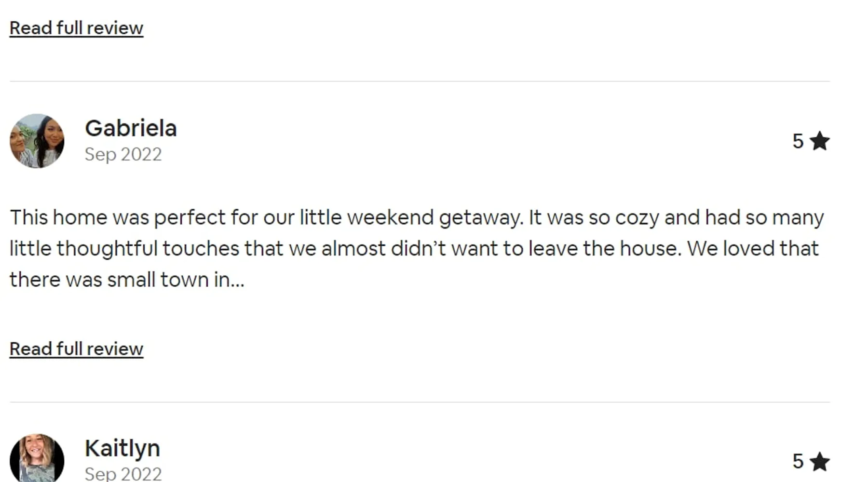Screen dimensions: 868x482
Task: Click the number 5 in Gabriela's rating
Action: (798, 142)
